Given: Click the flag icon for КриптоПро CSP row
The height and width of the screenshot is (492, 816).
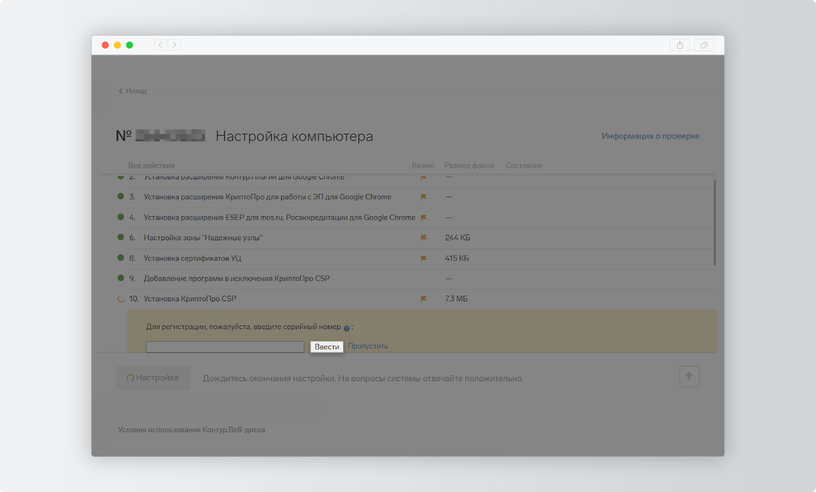Looking at the screenshot, I should tap(424, 299).
